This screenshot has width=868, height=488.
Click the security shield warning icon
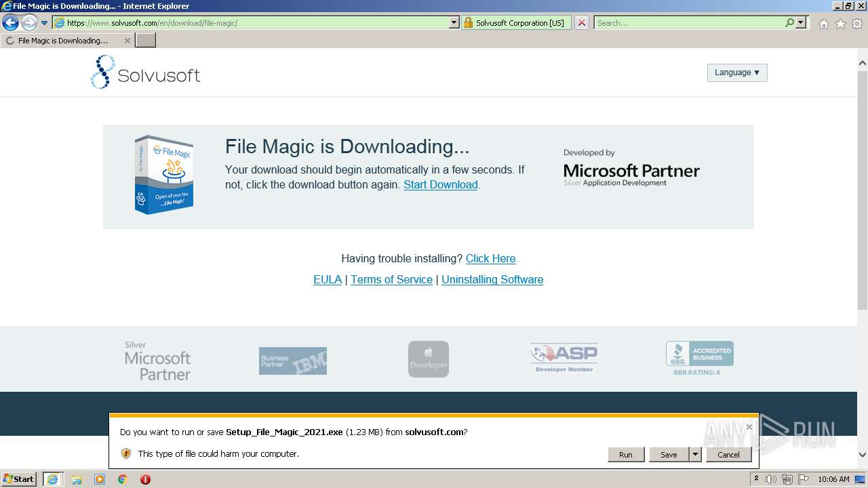pos(126,453)
